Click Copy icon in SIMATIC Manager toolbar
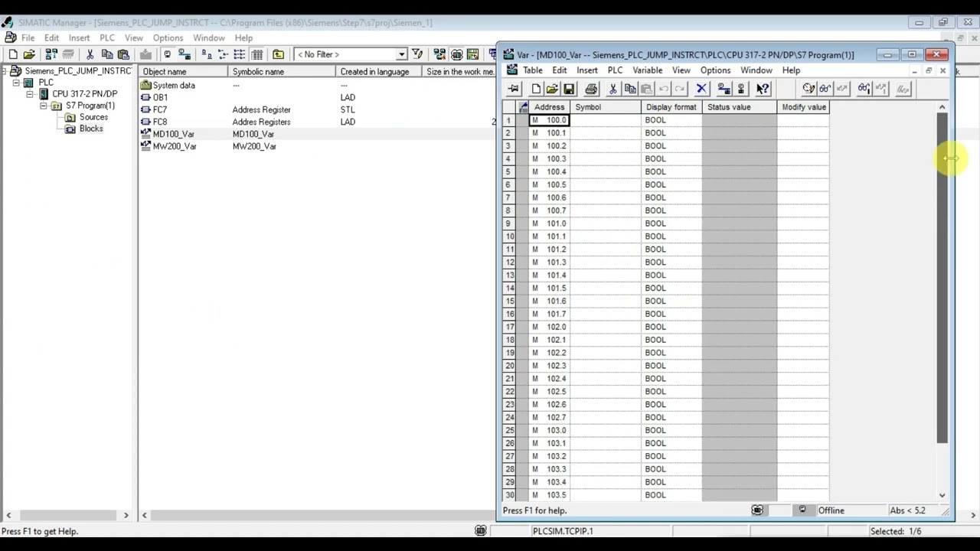The width and height of the screenshot is (980, 551). pyautogui.click(x=106, y=54)
